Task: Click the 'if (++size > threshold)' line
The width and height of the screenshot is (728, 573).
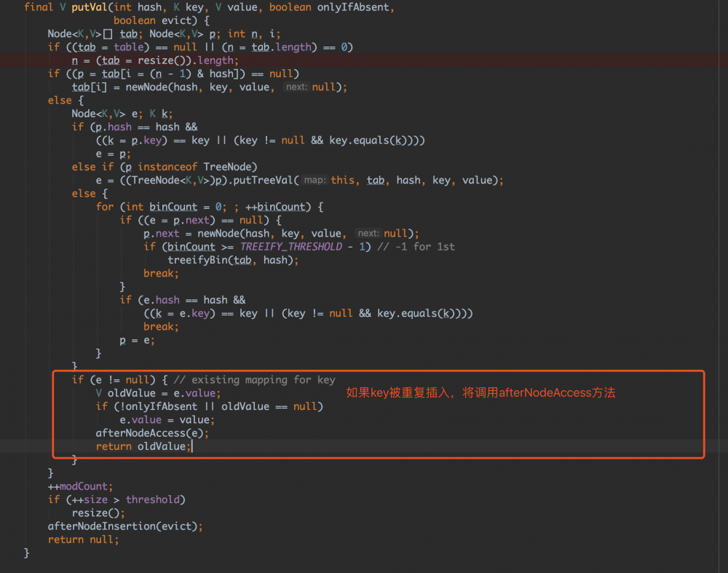Action: [x=116, y=499]
